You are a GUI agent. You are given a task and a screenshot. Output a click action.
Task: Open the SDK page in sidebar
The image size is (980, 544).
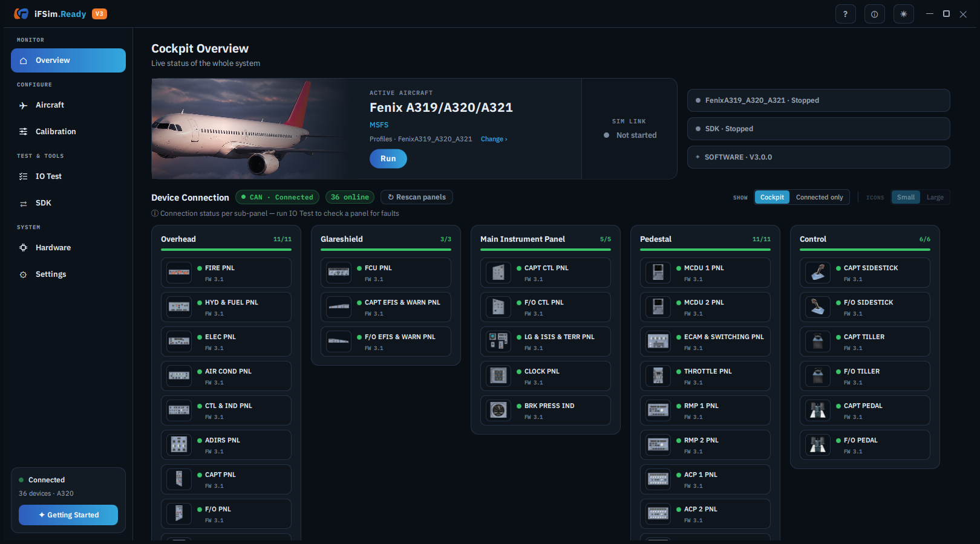click(x=68, y=203)
